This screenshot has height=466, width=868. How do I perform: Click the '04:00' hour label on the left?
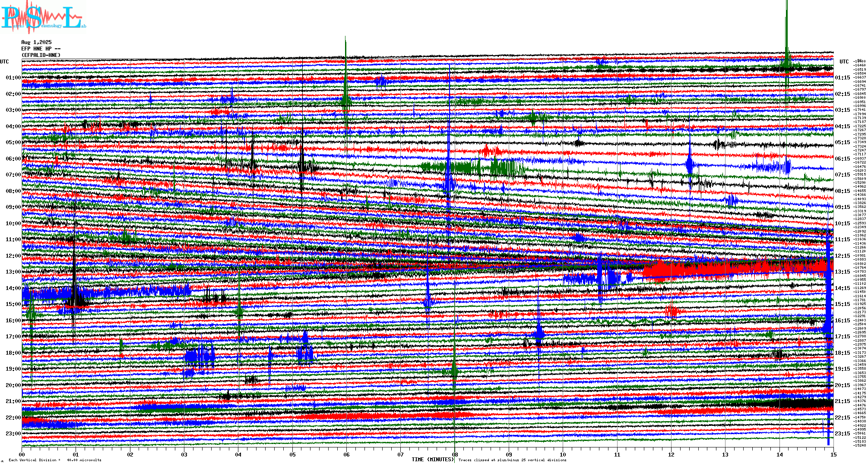13,126
